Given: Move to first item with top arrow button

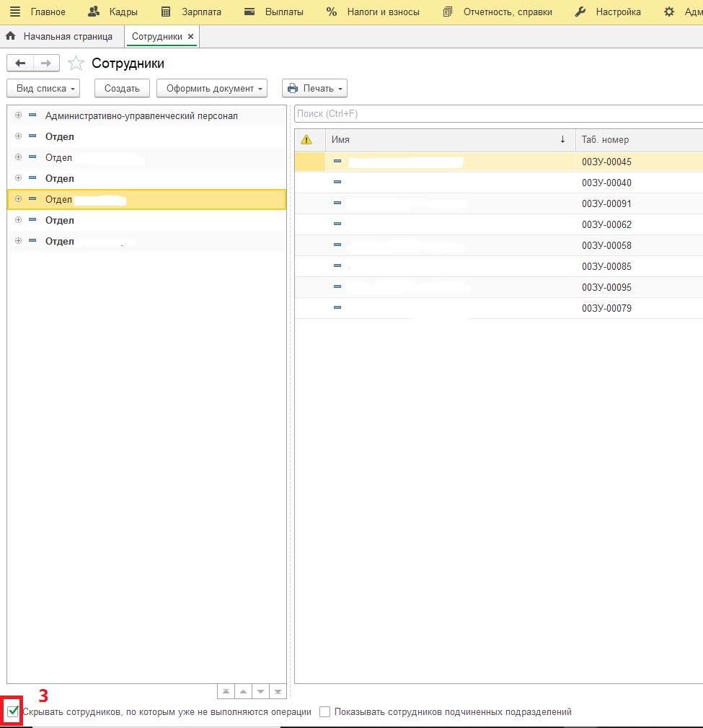Looking at the screenshot, I should pyautogui.click(x=226, y=691).
